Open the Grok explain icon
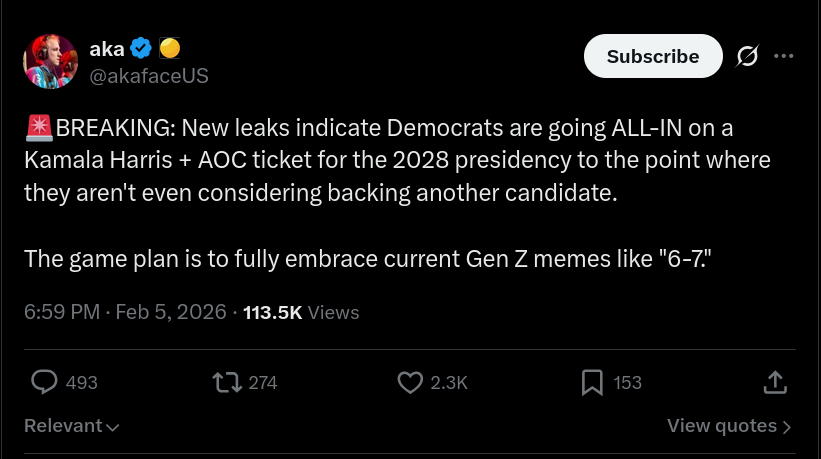The image size is (821, 459). click(746, 57)
